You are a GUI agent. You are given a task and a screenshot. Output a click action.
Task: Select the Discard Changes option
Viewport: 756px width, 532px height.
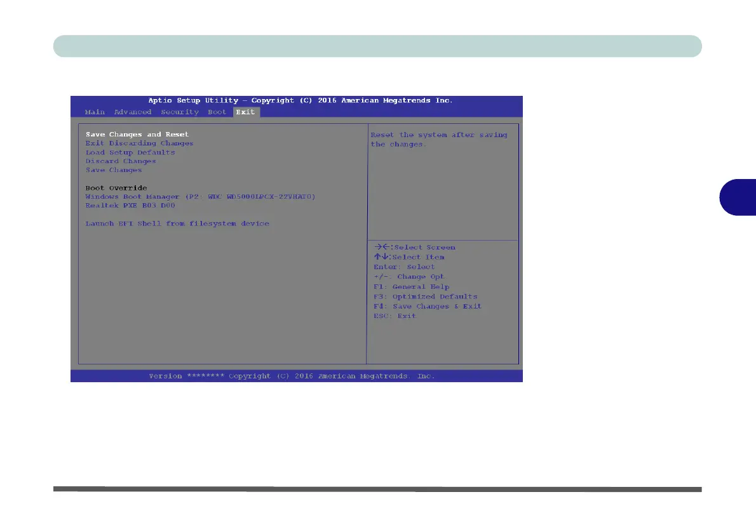click(x=121, y=161)
